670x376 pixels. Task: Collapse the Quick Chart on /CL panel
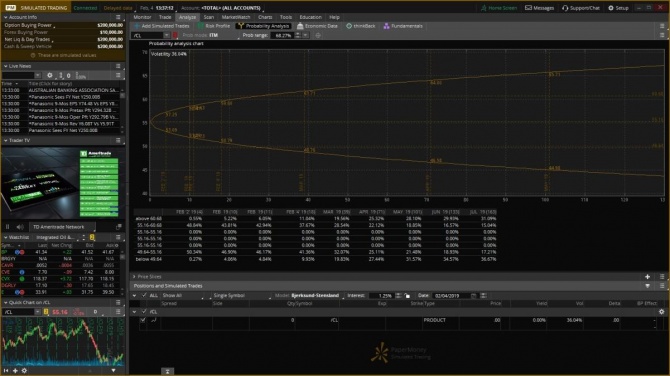click(6, 303)
